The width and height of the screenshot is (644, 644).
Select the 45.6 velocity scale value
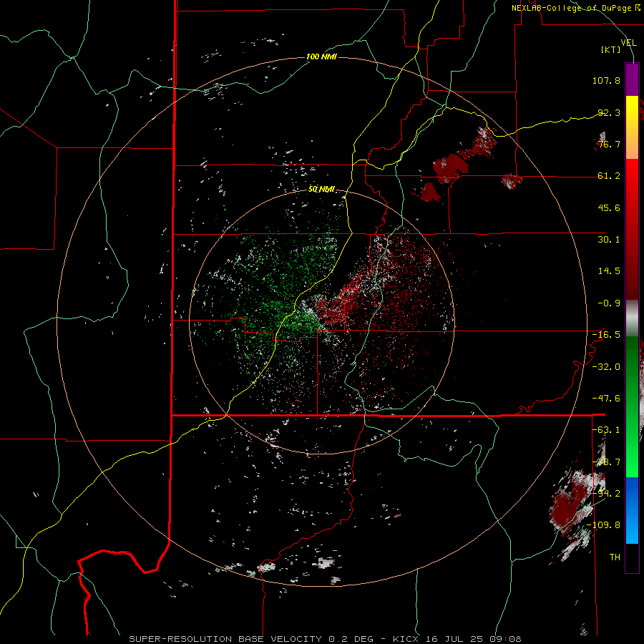point(609,208)
